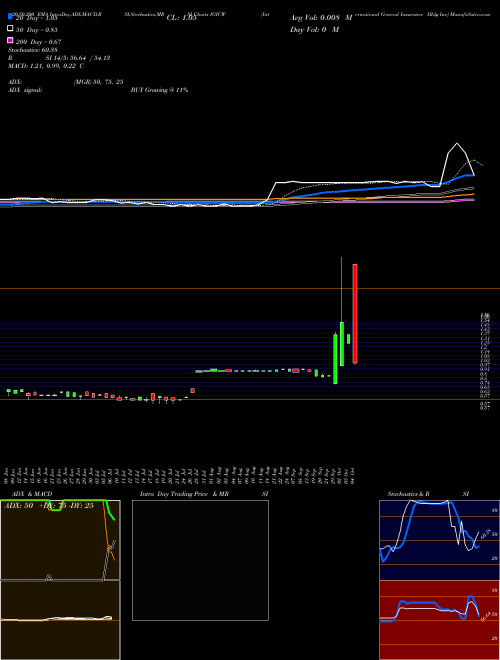Click the MACD lower sub-panel
The width and height of the screenshot is (500, 660).
pos(60,620)
